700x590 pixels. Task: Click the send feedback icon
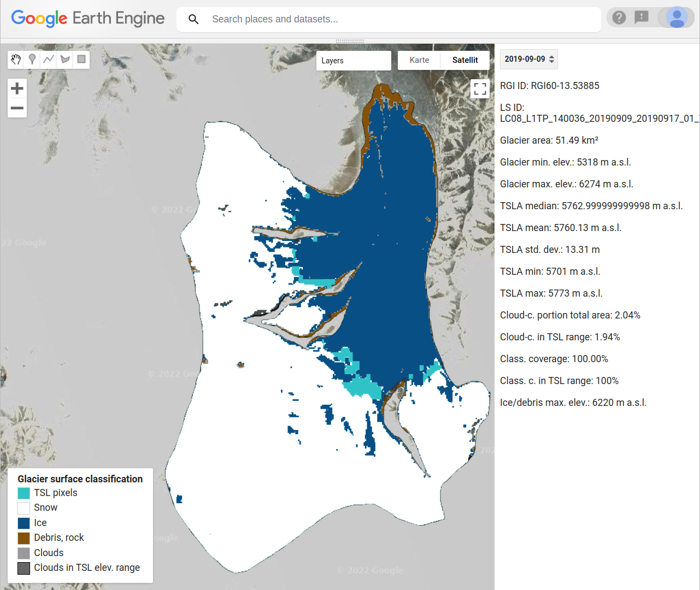(642, 18)
